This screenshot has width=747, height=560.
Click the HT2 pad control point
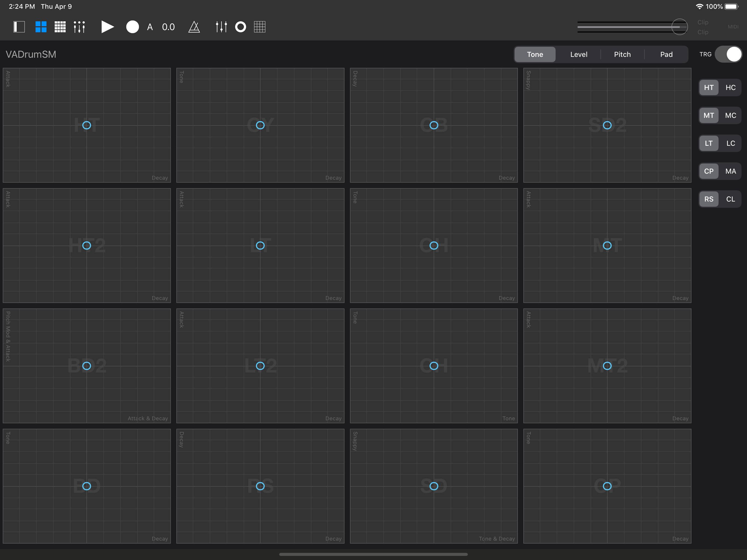(x=87, y=246)
